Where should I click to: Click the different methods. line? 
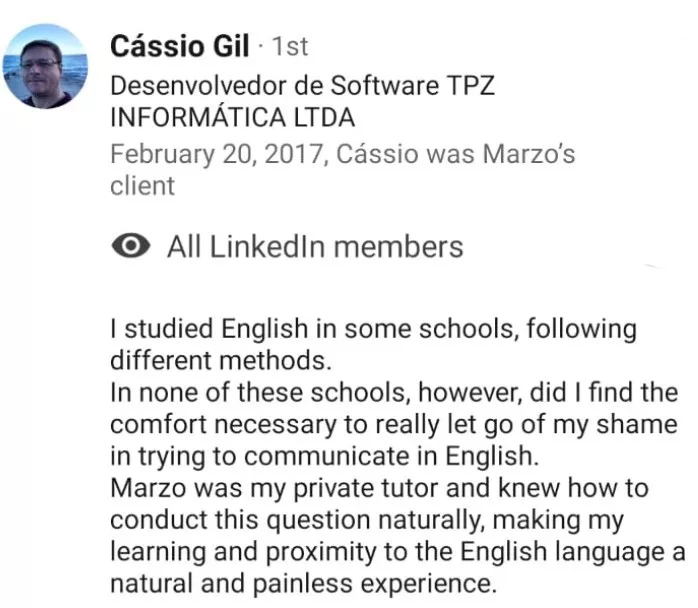221,360
